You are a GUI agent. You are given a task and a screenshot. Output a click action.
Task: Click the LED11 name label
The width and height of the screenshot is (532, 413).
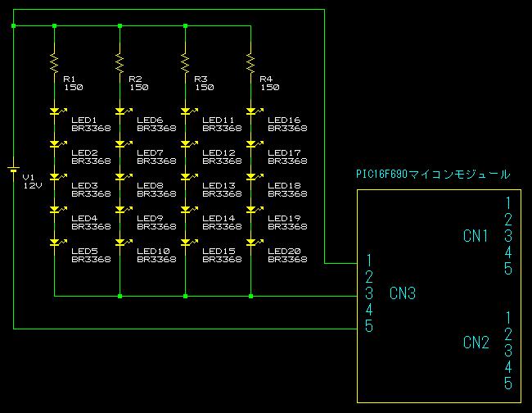[219, 120]
